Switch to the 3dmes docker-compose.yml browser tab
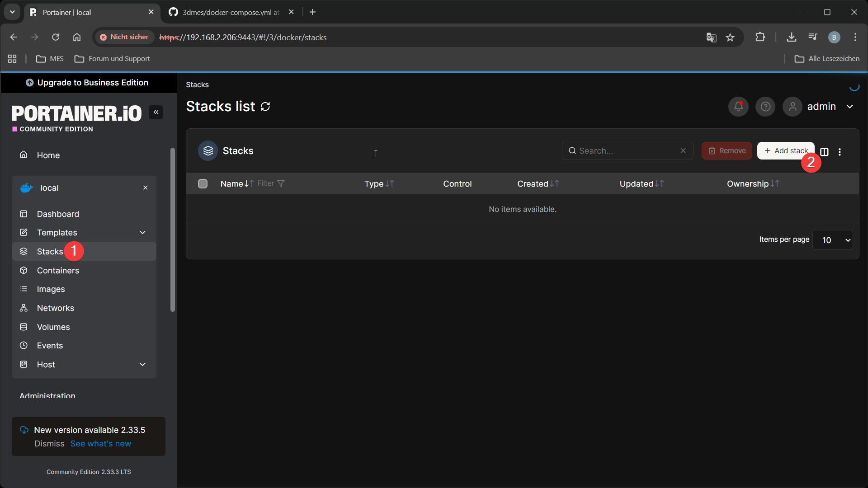The width and height of the screenshot is (868, 488). (x=226, y=12)
